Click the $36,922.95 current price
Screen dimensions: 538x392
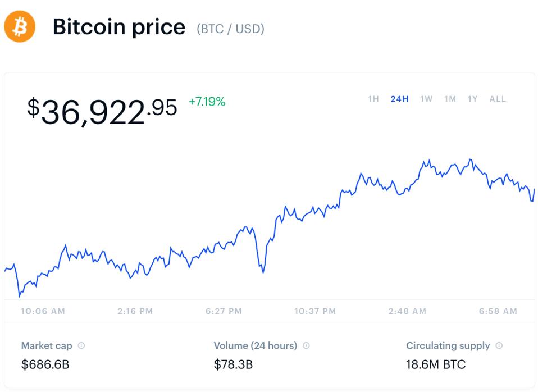[x=102, y=110]
